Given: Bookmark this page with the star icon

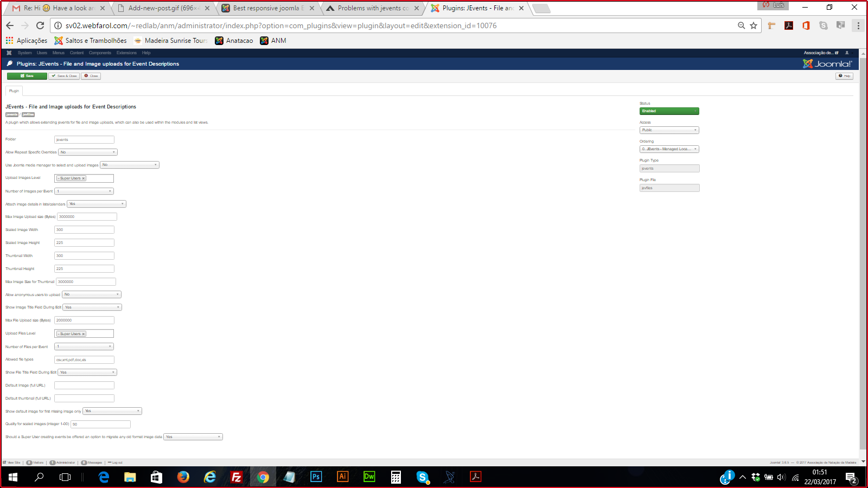Looking at the screenshot, I should click(754, 25).
